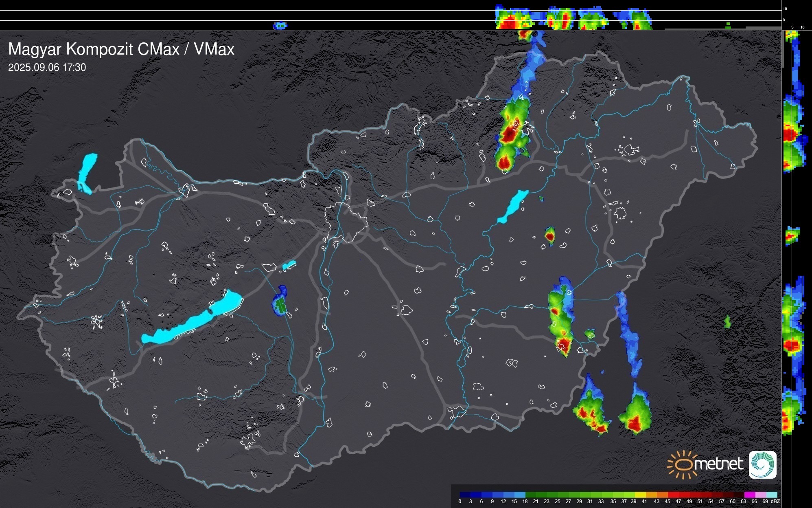This screenshot has width=812, height=508.
Task: Pick the dark blue 0 dBZ swatch
Action: tap(465, 495)
